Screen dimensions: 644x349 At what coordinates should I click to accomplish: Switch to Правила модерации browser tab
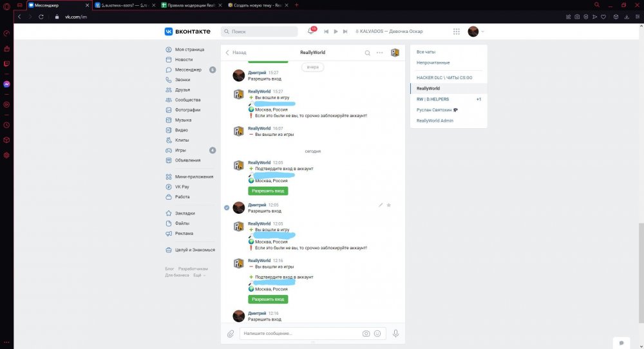tap(191, 5)
